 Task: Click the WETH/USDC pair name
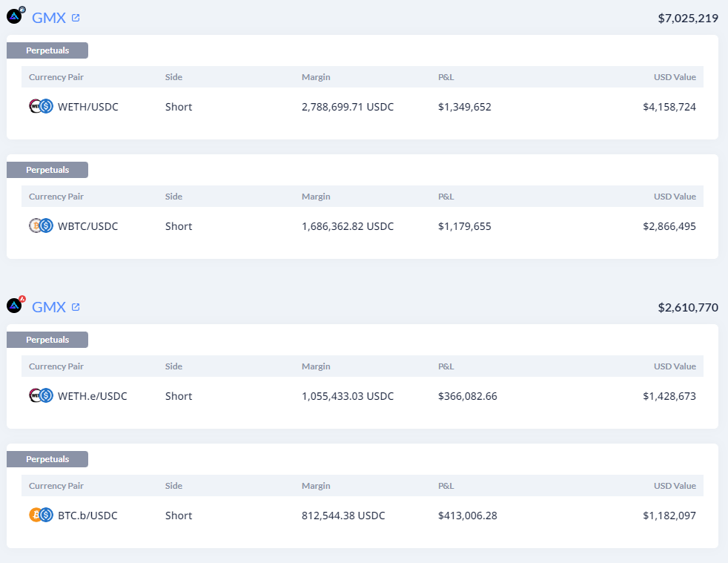pos(87,107)
